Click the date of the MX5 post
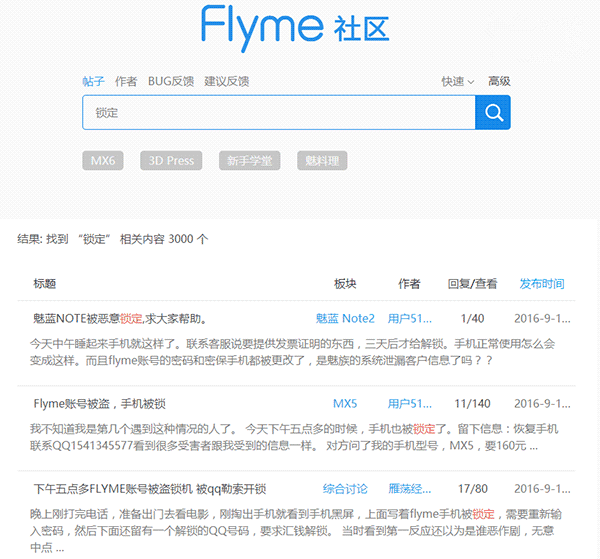Viewport: 600px width, 559px height. click(x=542, y=404)
